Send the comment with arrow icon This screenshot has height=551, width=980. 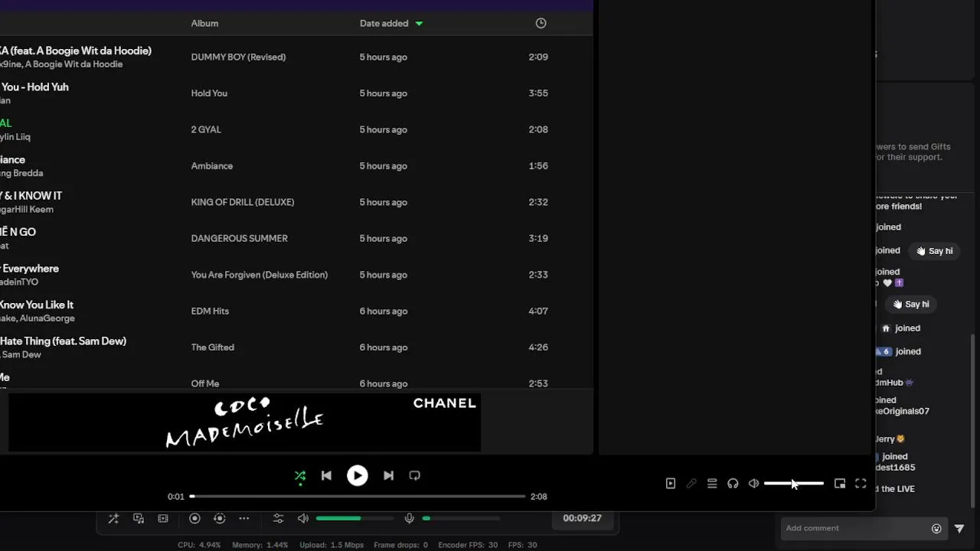[959, 528]
